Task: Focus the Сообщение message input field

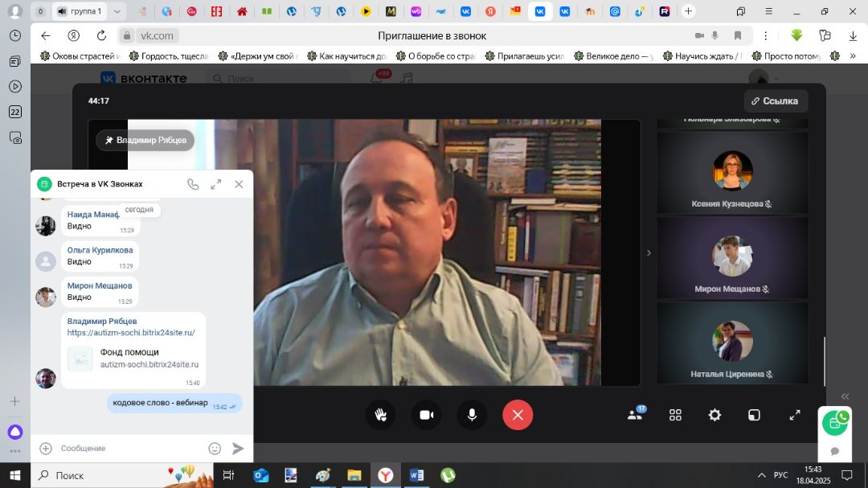Action: coord(130,448)
